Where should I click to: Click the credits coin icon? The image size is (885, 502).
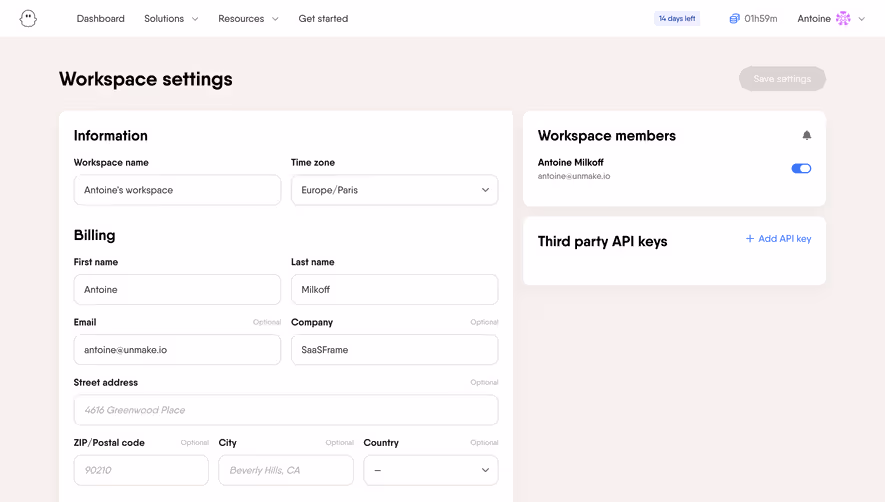(734, 19)
